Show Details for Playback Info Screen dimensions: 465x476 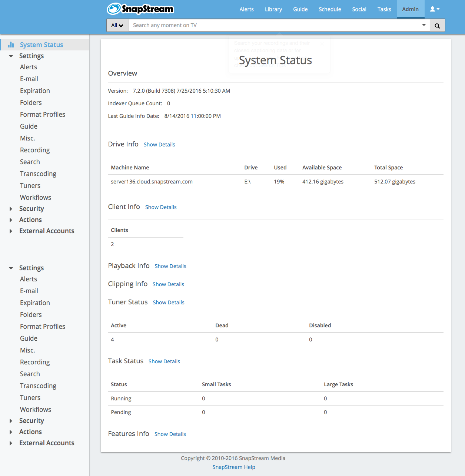coord(170,266)
